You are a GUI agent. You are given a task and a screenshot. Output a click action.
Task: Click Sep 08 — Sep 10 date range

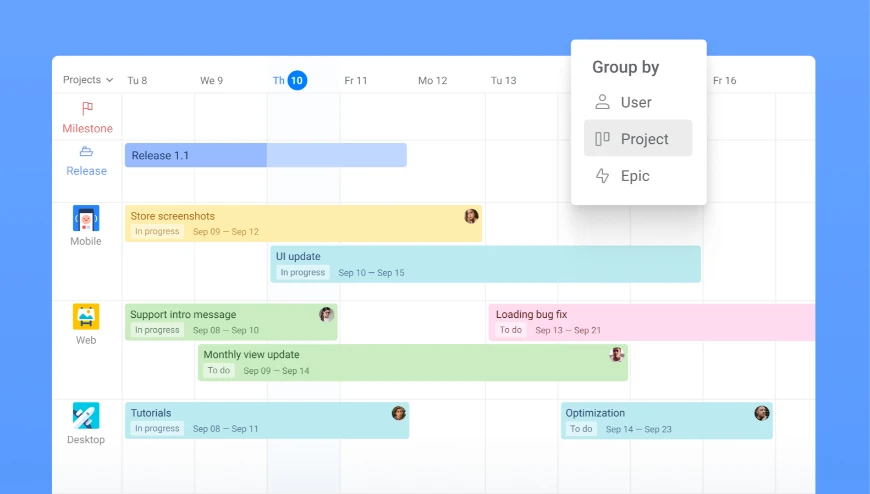(226, 330)
